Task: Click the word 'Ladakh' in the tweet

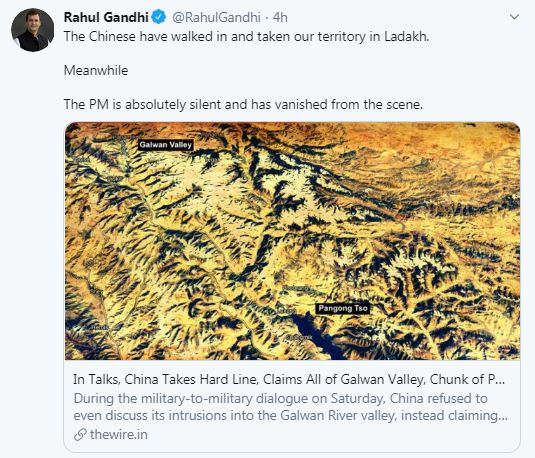Action: pyautogui.click(x=406, y=37)
